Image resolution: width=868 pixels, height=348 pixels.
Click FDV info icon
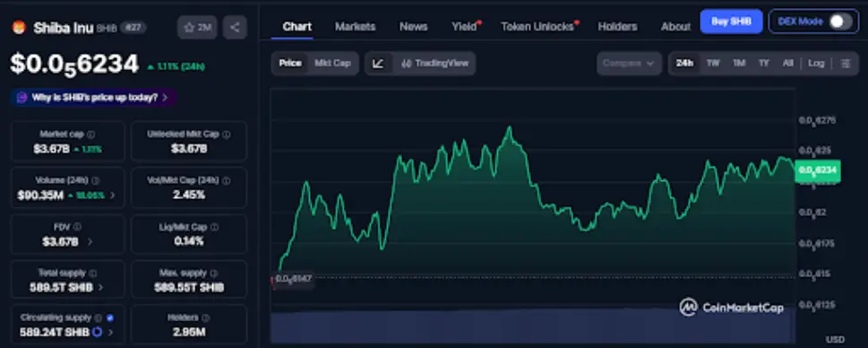[78, 227]
